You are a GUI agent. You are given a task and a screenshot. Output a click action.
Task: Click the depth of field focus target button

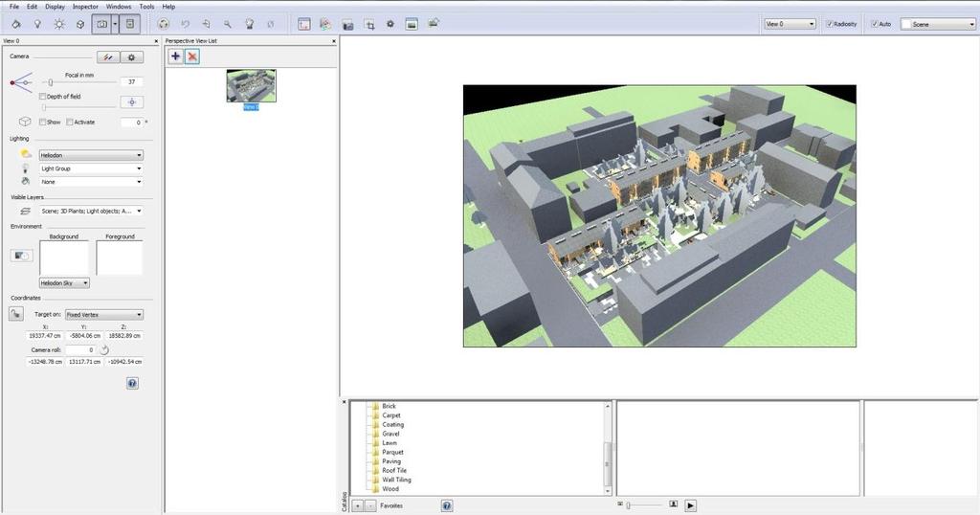click(x=132, y=101)
